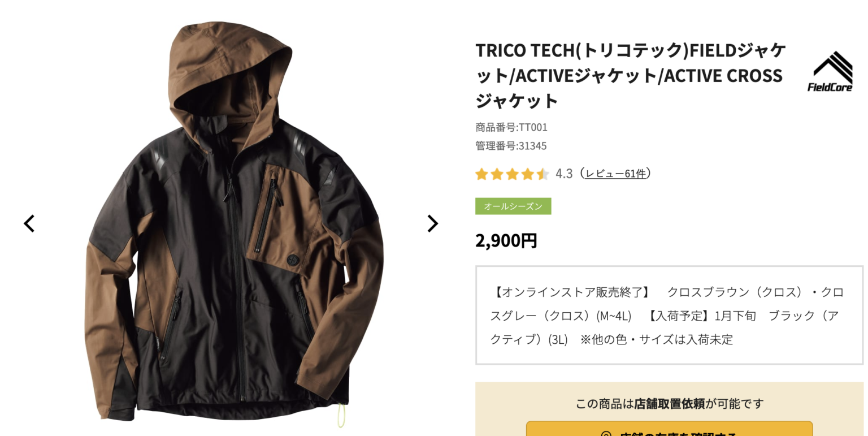The width and height of the screenshot is (868, 436).
Task: Open the レビュー61件 reviews link
Action: coord(615,174)
